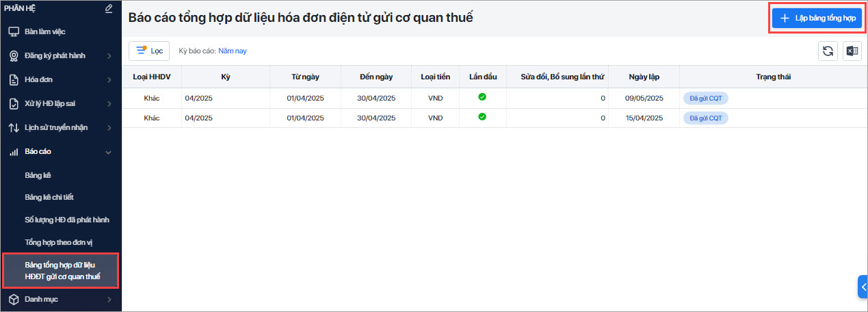Image resolution: width=868 pixels, height=312 pixels.
Task: Click the Kỳ column header
Action: point(226,77)
